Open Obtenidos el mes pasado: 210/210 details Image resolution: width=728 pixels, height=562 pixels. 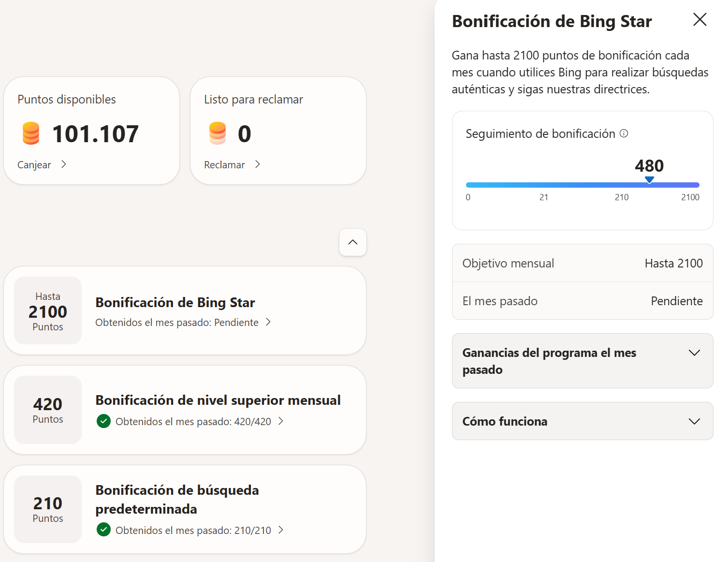pos(199,531)
